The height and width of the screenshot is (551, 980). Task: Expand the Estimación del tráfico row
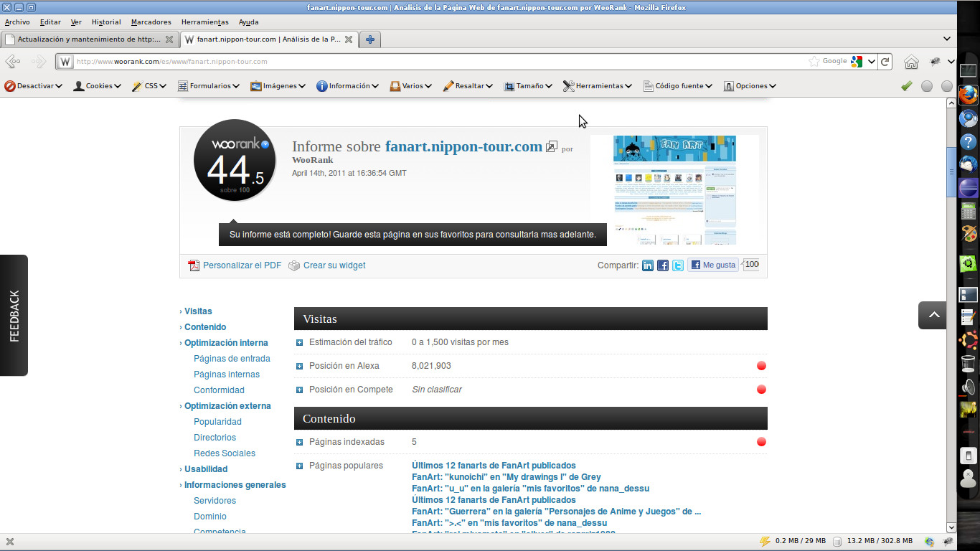pyautogui.click(x=300, y=343)
